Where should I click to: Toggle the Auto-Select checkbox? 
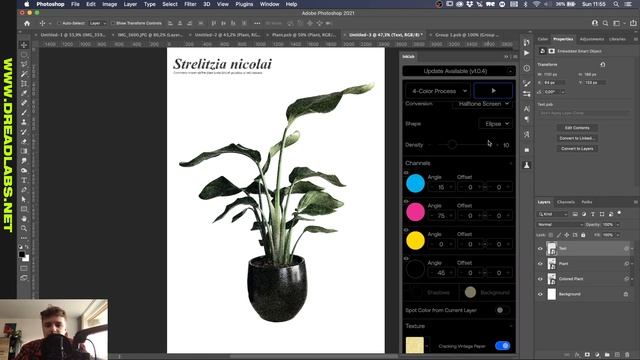click(x=59, y=23)
